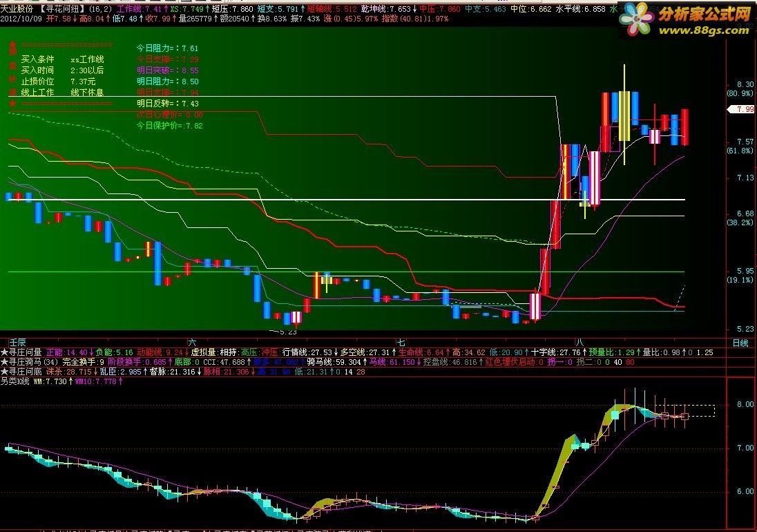Image resolution: width=757 pixels, height=532 pixels.
Task: Click the 乾坤线:7.653 reading
Action: 389,9
